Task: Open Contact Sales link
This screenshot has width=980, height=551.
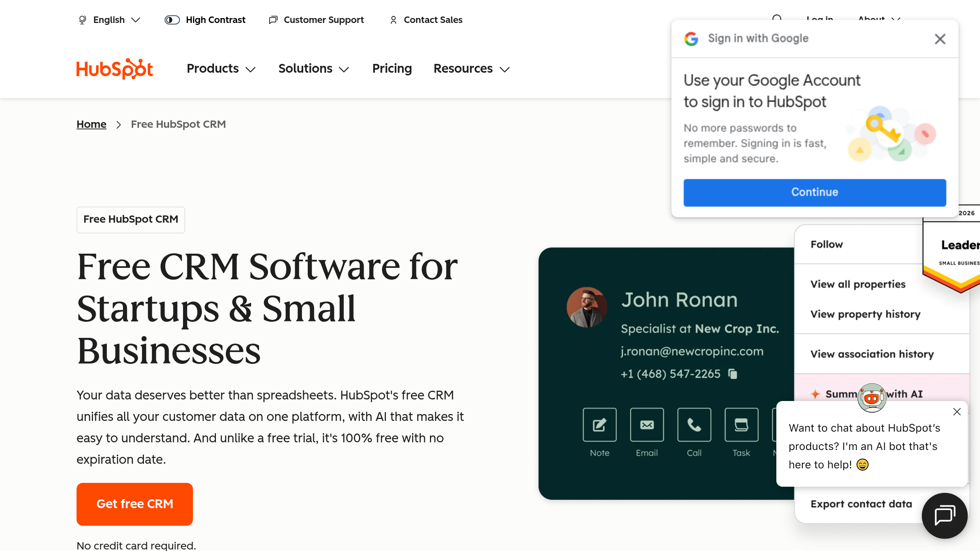Action: click(x=433, y=20)
